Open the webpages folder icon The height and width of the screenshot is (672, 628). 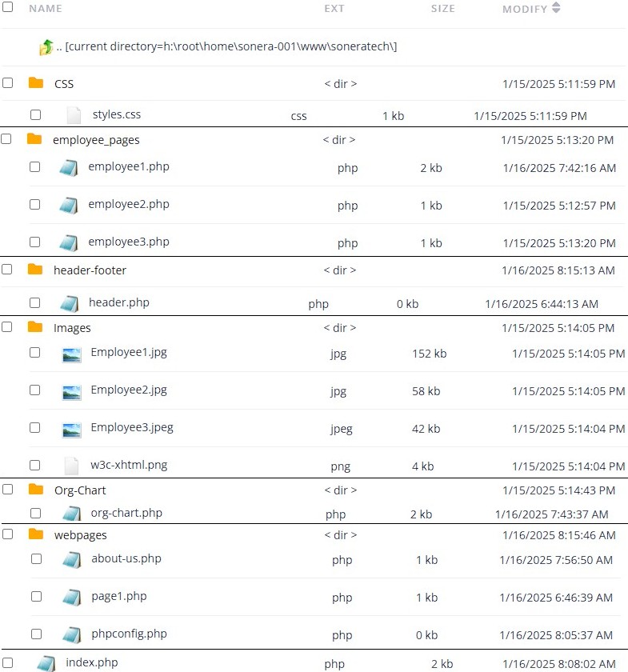[x=35, y=534]
